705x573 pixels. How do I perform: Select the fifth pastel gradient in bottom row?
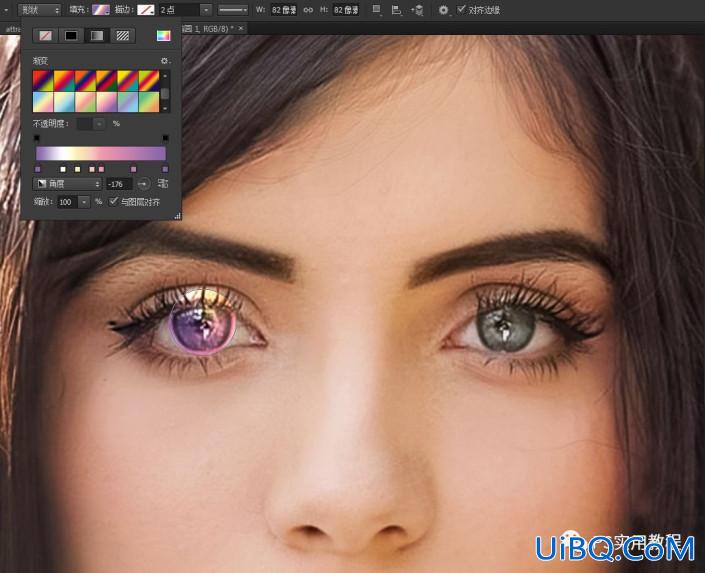tap(128, 102)
